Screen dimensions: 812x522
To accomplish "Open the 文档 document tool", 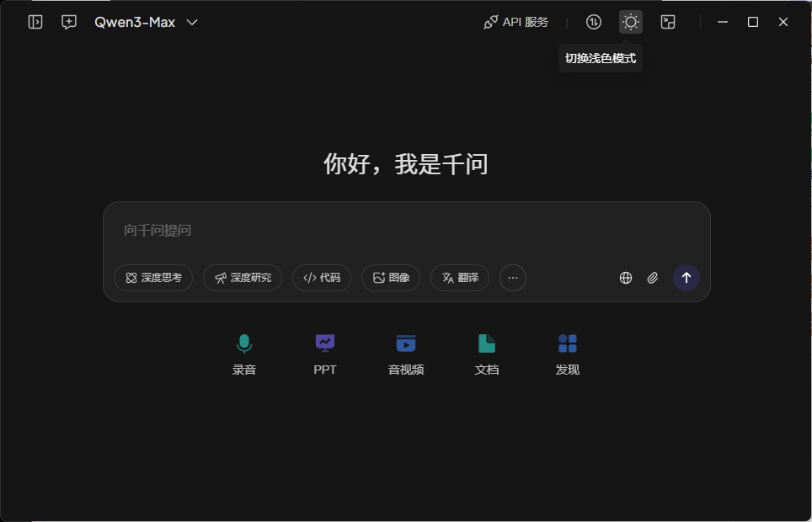I will pyautogui.click(x=487, y=352).
